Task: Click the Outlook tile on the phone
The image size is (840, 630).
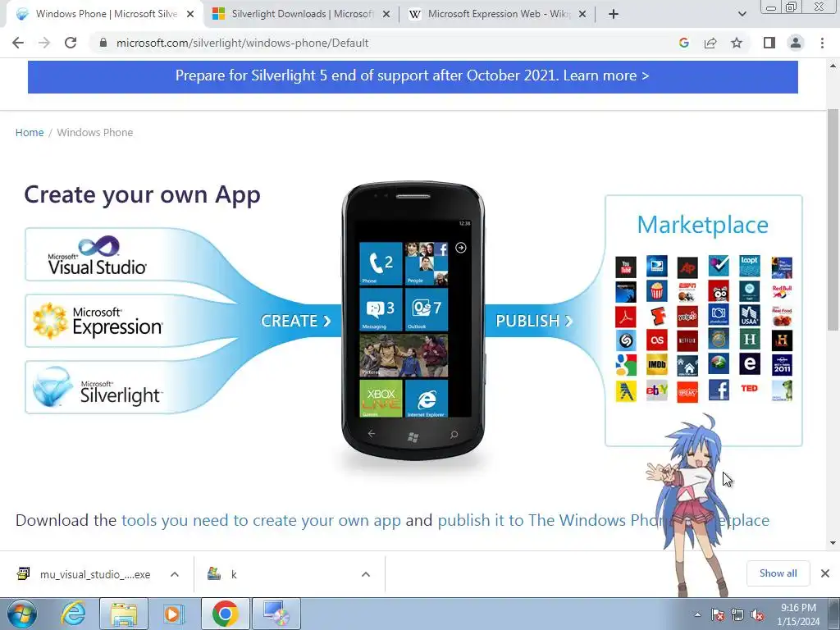Action: pyautogui.click(x=427, y=309)
